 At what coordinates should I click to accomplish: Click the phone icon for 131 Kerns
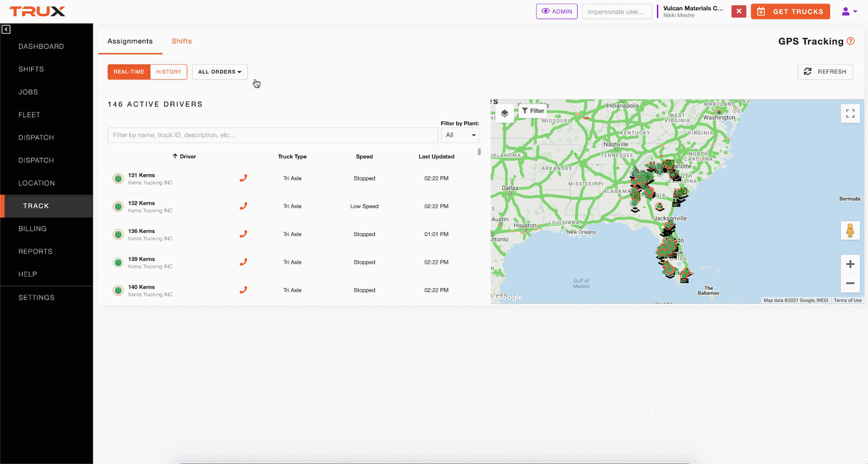pyautogui.click(x=244, y=178)
